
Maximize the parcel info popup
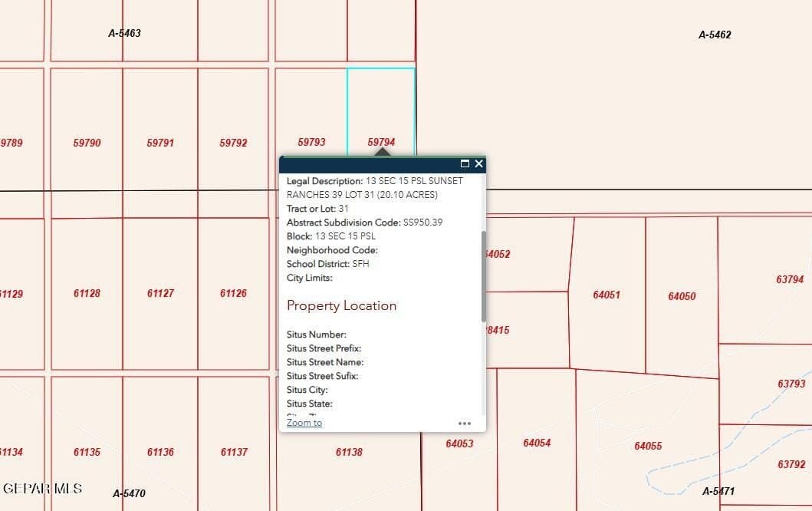coord(465,163)
